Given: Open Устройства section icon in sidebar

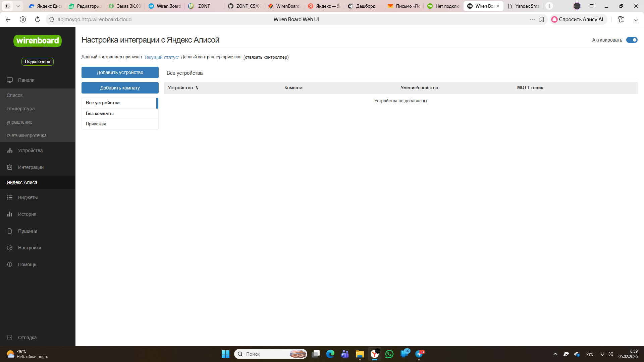Looking at the screenshot, I should (10, 150).
